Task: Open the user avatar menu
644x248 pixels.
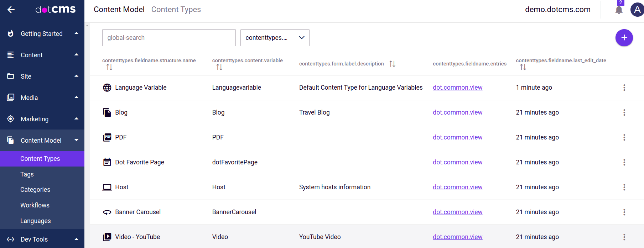Action: (x=637, y=10)
